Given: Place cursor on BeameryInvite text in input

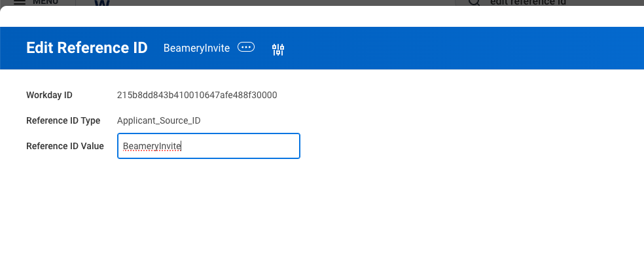Looking at the screenshot, I should 151,147.
